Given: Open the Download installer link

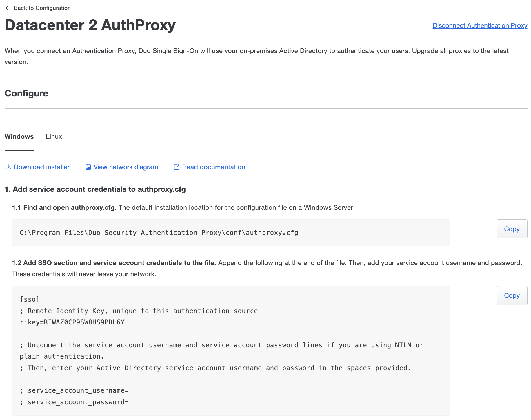Looking at the screenshot, I should [x=42, y=167].
